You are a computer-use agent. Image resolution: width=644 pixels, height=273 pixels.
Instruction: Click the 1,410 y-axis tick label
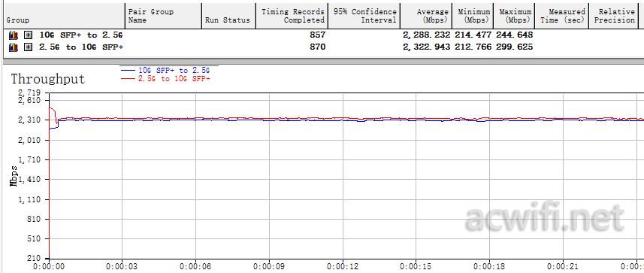tap(29, 180)
